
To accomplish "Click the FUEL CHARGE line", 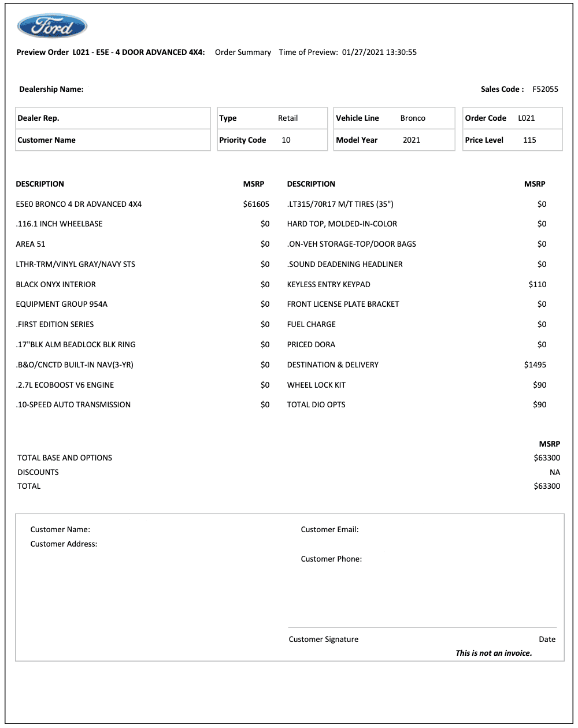I will click(x=312, y=324).
